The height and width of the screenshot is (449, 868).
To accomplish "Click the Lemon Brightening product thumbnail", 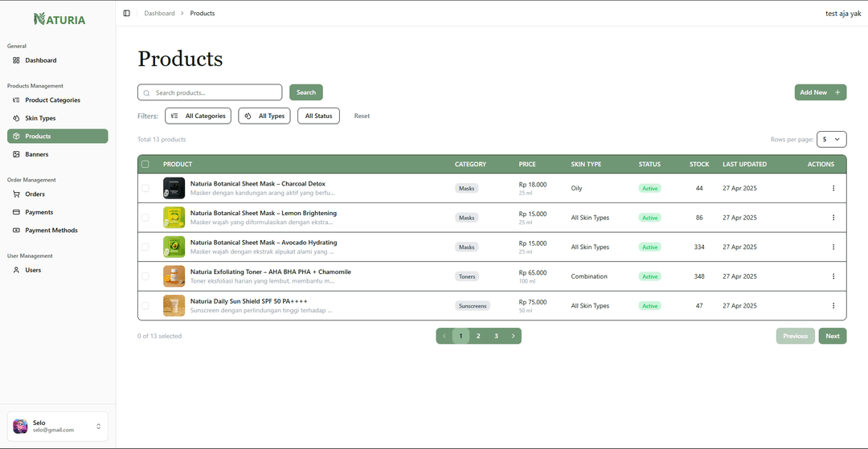I will (174, 218).
